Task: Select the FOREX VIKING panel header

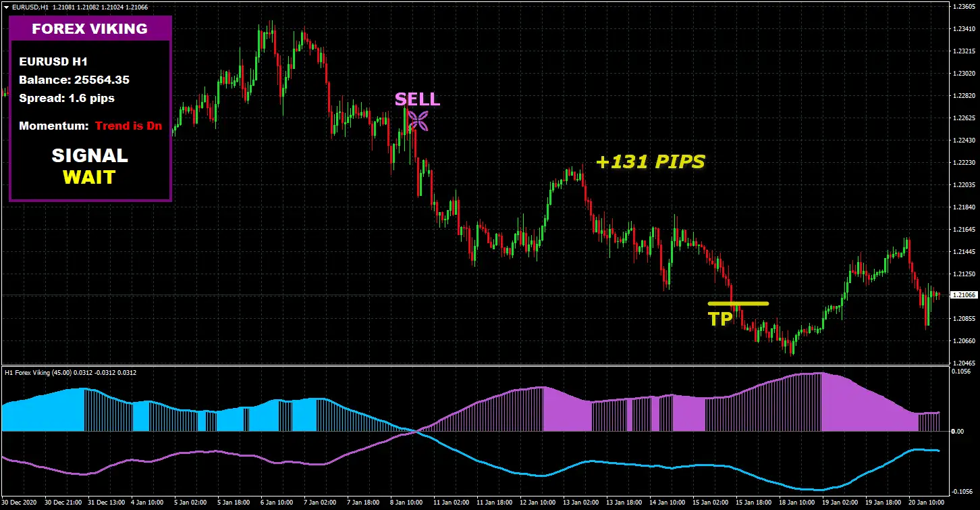Action: coord(90,29)
